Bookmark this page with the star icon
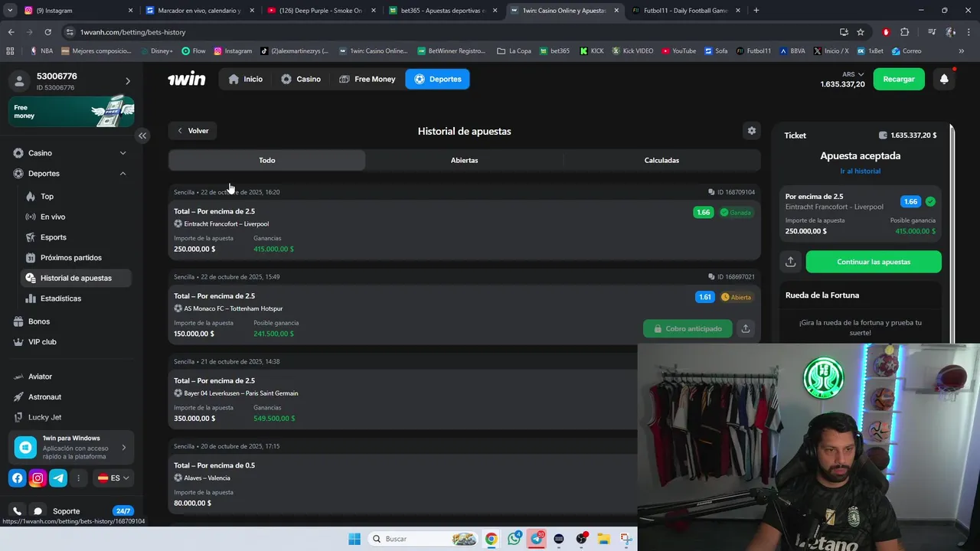The height and width of the screenshot is (551, 980). coord(861,32)
